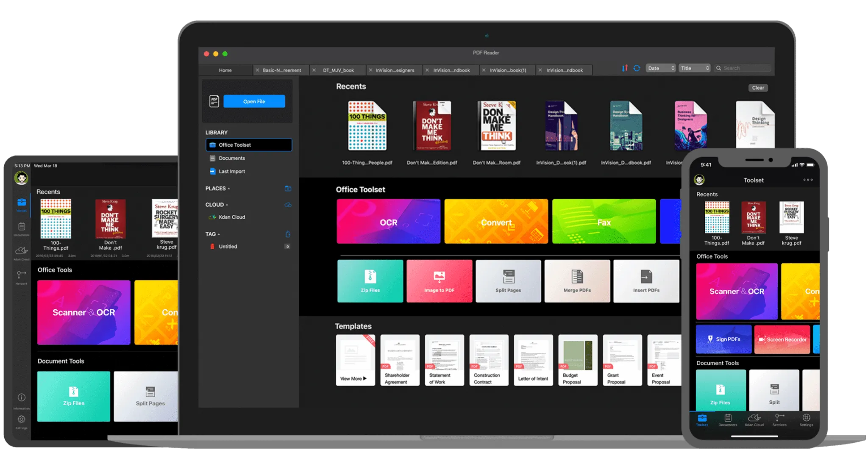Open the Fax tool
The image size is (868, 464).
603,222
